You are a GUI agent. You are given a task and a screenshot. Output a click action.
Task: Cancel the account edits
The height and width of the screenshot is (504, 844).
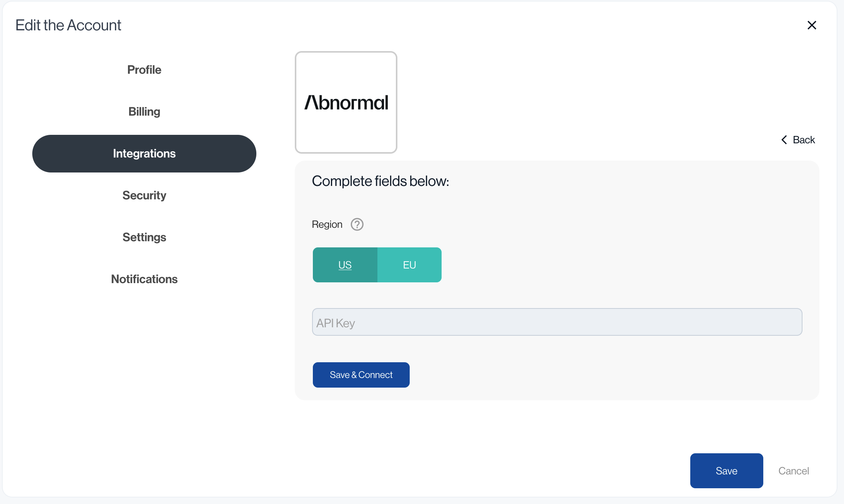[x=794, y=471]
